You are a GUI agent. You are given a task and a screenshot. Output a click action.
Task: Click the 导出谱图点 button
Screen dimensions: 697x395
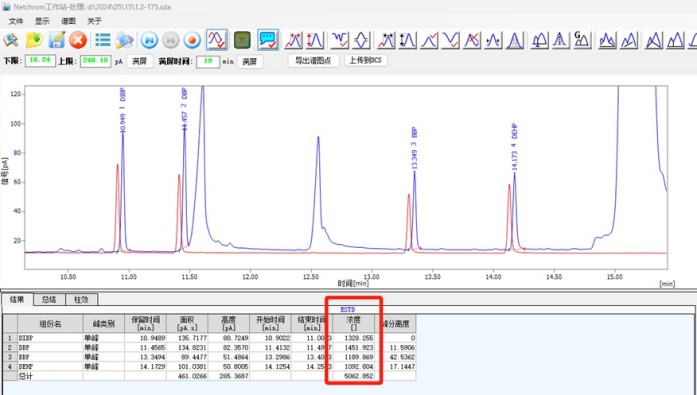coord(313,60)
